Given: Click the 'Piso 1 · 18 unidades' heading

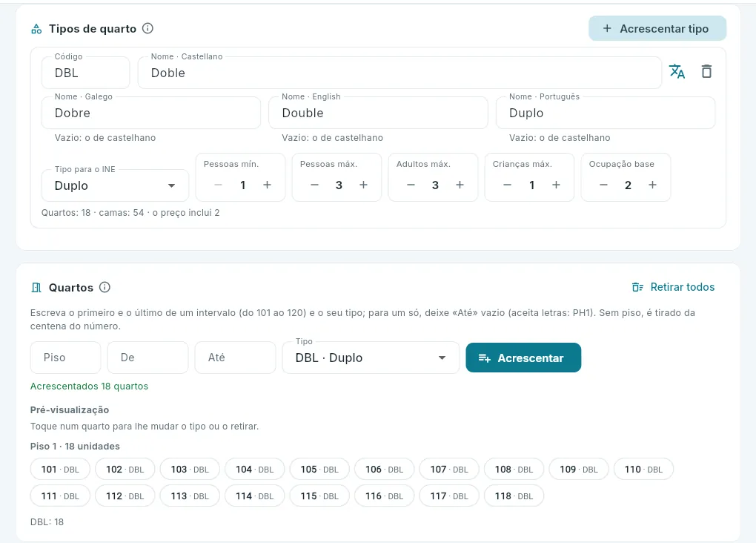Looking at the screenshot, I should point(75,446).
